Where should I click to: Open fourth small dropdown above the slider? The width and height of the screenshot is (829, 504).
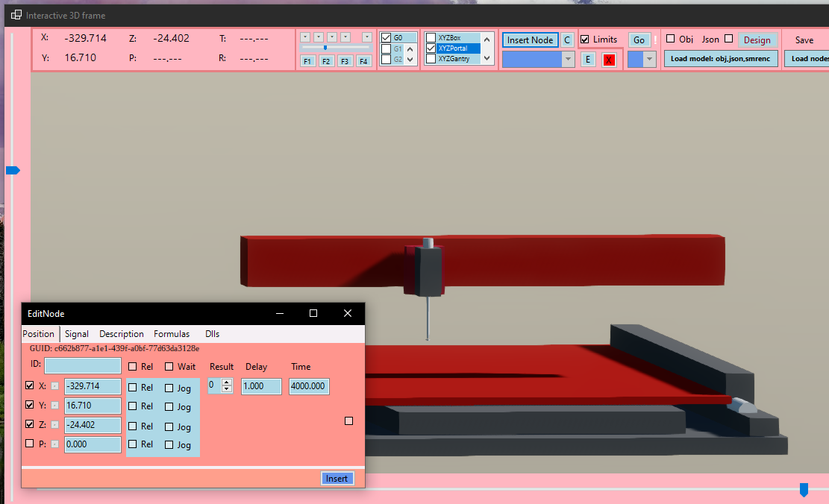pyautogui.click(x=345, y=37)
